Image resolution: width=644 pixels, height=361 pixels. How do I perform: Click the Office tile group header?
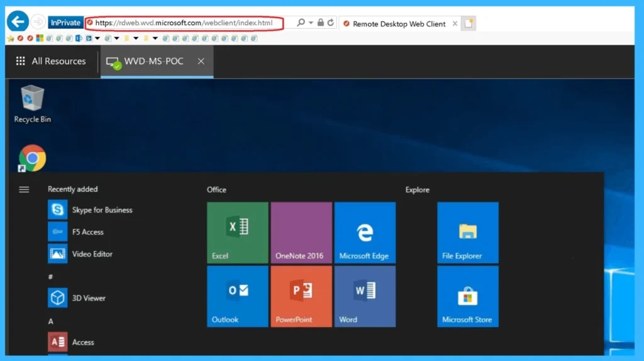pyautogui.click(x=216, y=190)
